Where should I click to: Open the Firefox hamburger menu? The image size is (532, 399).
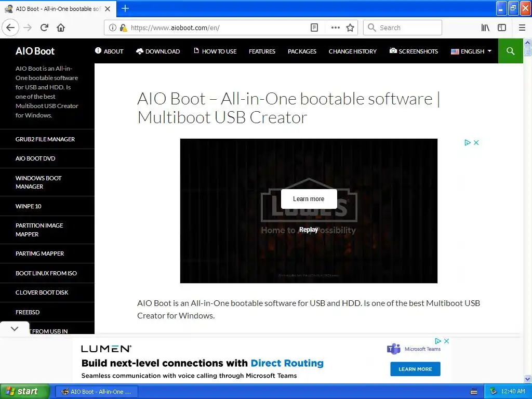(522, 28)
